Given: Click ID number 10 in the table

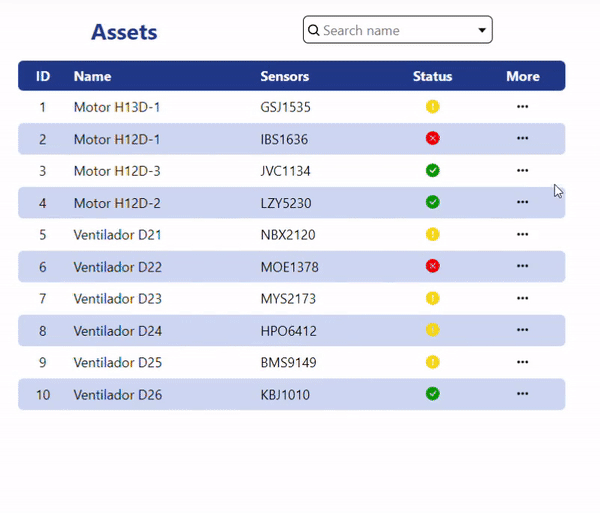Looking at the screenshot, I should [x=43, y=395].
